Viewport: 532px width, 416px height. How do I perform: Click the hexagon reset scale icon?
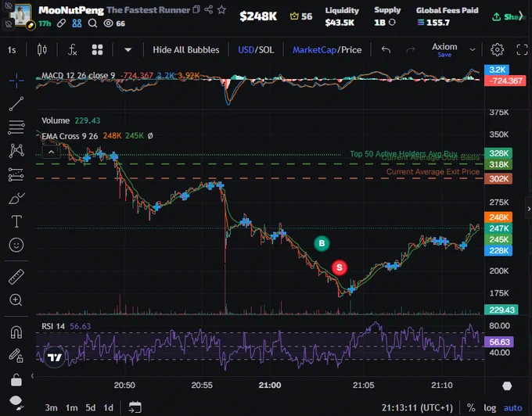[x=507, y=386]
